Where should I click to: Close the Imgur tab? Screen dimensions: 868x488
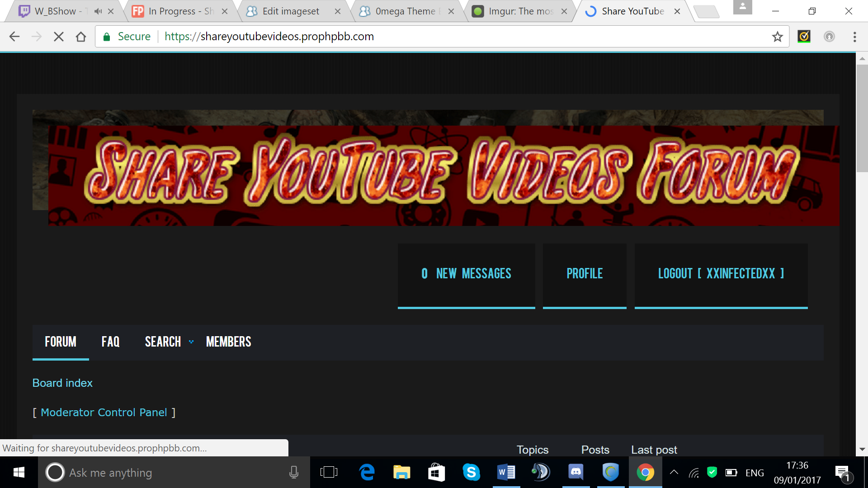[x=564, y=11]
